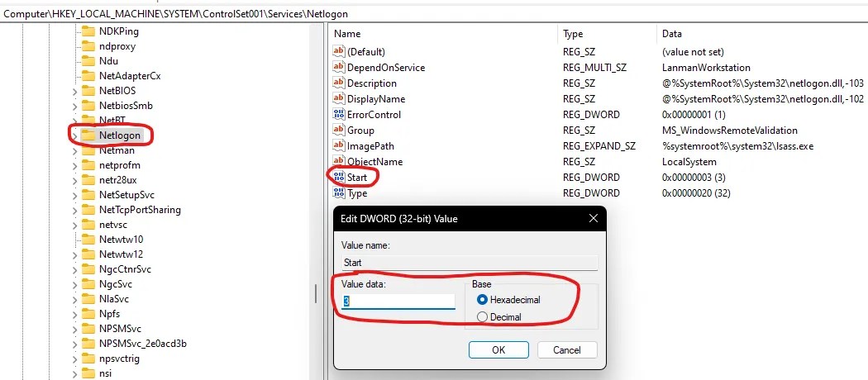Click the Netman folder icon
Screen dimensions: 868x380
click(88, 150)
